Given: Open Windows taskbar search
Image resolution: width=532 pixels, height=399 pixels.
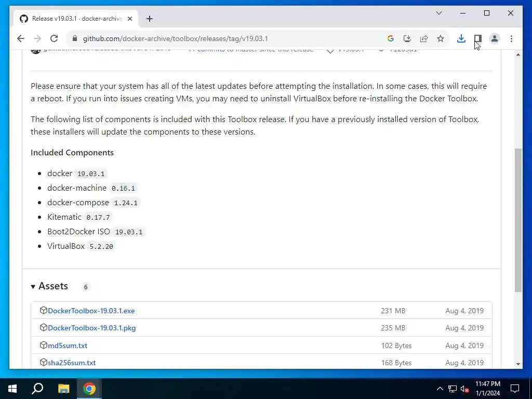Looking at the screenshot, I should [x=37, y=389].
